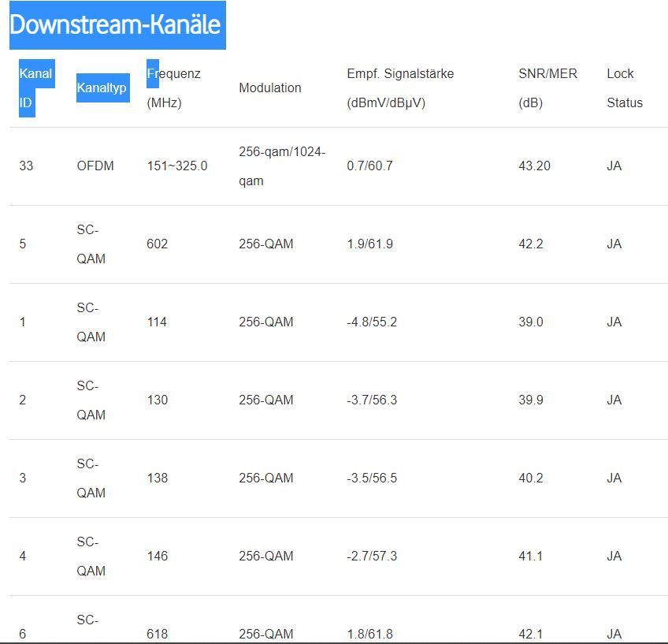
Task: Select the Downstream-Kanäle heading
Action: pyautogui.click(x=115, y=24)
